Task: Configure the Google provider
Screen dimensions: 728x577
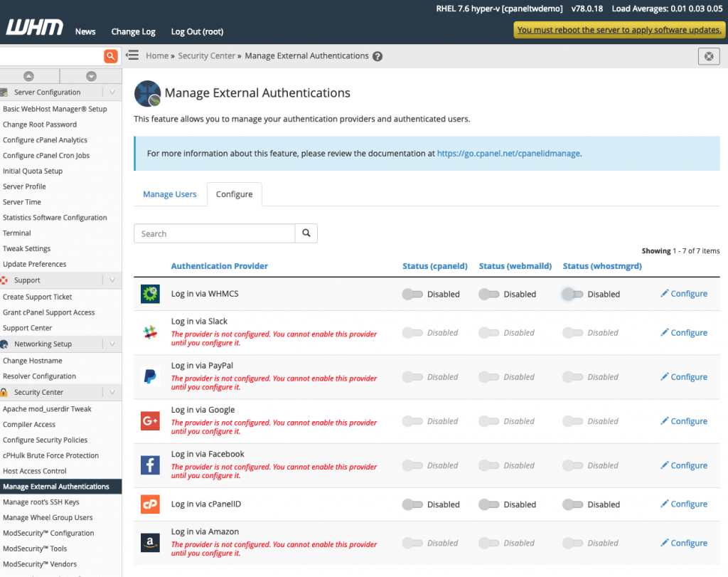Action: 684,421
